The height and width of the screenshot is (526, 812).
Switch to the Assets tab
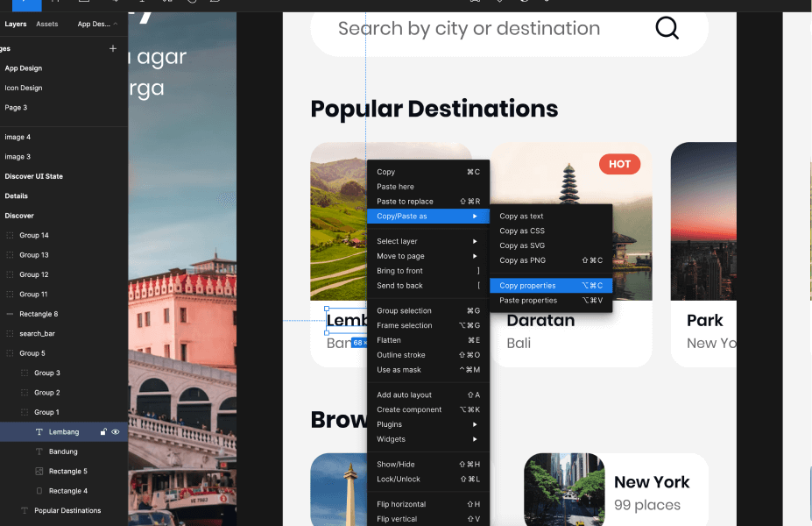(46, 25)
